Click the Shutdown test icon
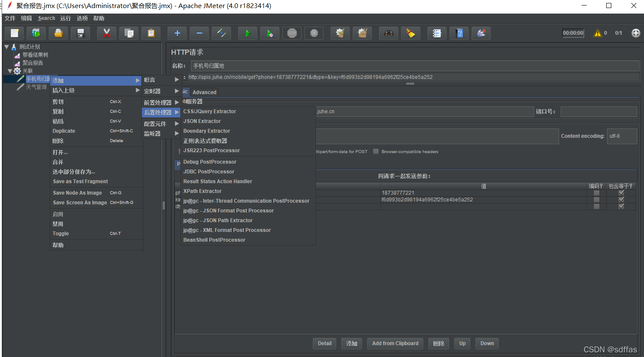644x357 pixels. point(314,33)
